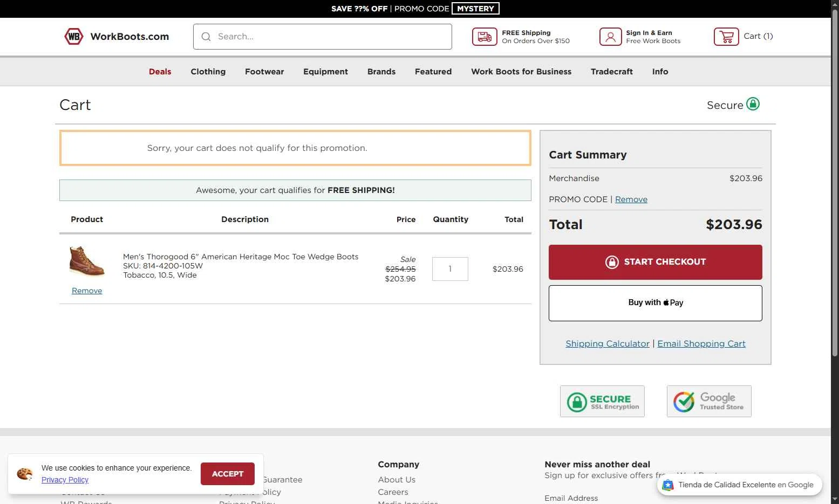The width and height of the screenshot is (839, 504).
Task: Click the Search input field
Action: 323,37
